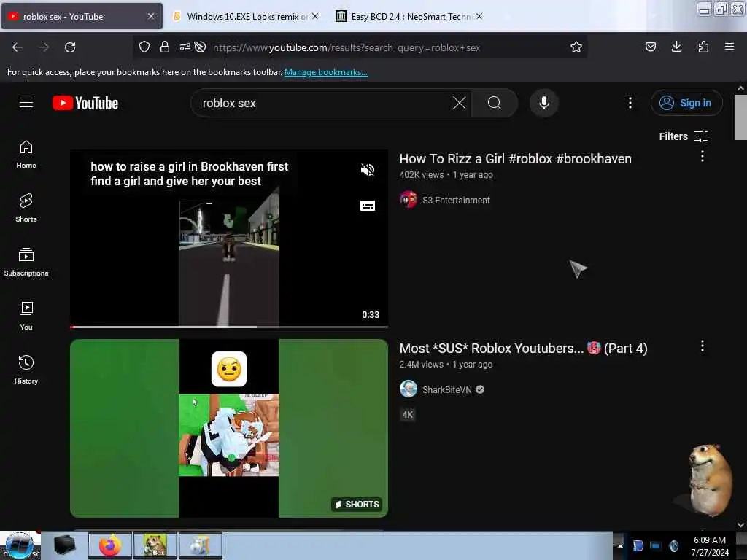Open YouTube settings three-dot menu

click(630, 103)
